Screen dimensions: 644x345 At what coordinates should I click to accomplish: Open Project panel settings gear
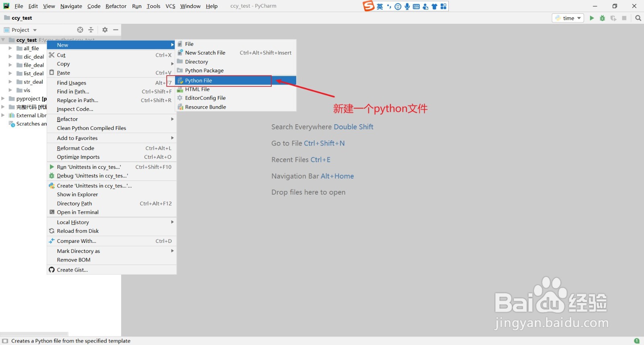click(105, 30)
